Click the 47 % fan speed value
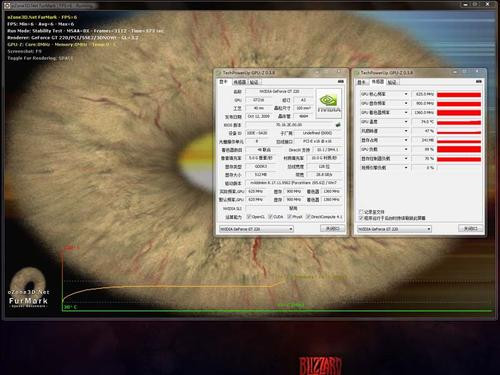This screenshot has height=375, width=500. tap(423, 131)
